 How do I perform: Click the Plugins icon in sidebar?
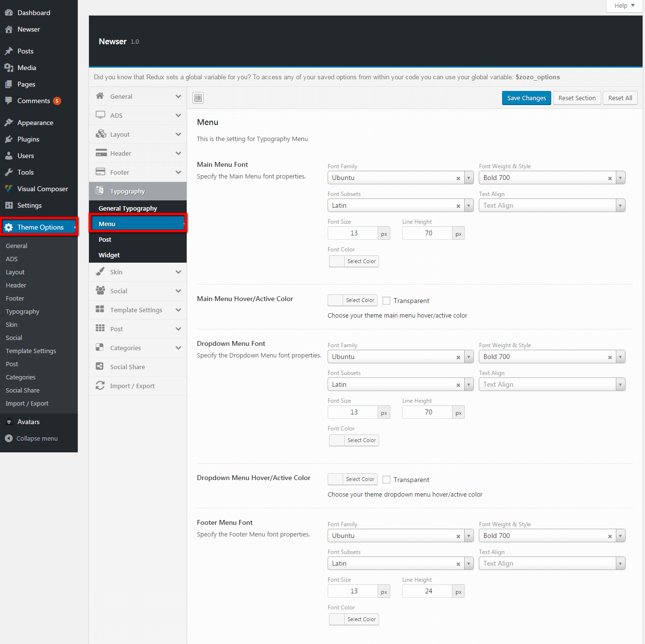(x=9, y=139)
